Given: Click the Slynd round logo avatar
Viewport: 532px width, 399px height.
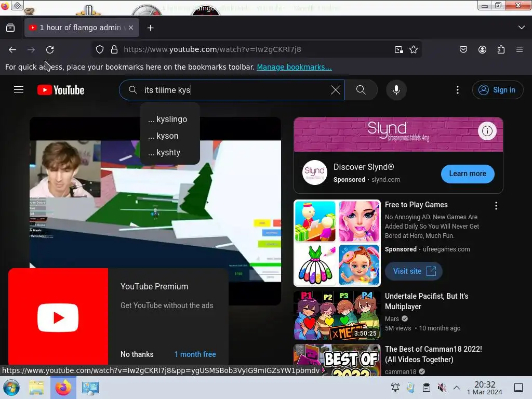Looking at the screenshot, I should pos(314,172).
